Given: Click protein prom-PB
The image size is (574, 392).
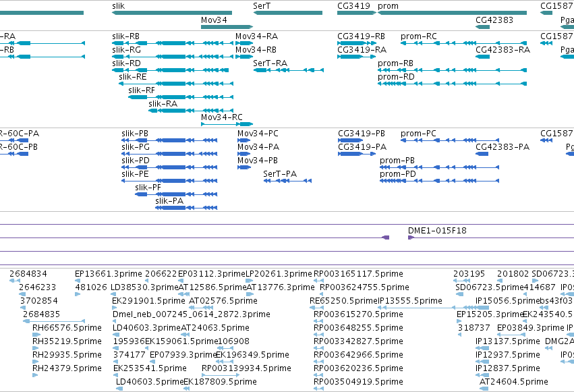Looking at the screenshot, I should (397, 161).
